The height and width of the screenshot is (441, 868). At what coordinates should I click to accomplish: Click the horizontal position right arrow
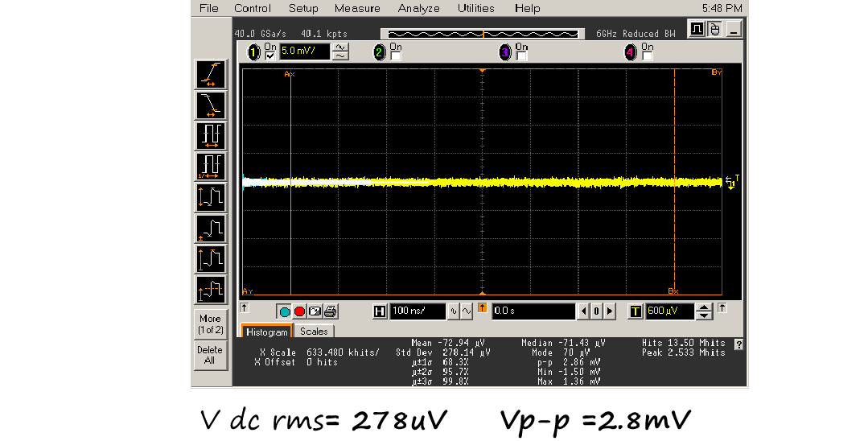[x=610, y=311]
